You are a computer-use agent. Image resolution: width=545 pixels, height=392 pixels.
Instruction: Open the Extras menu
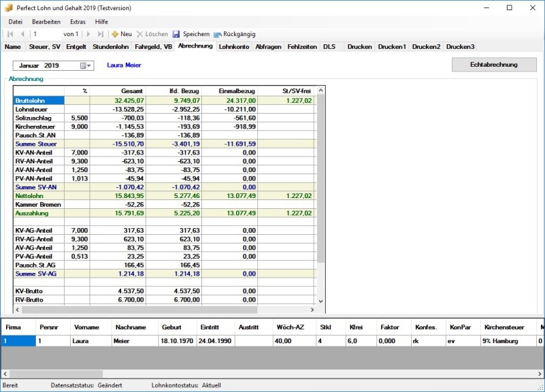tap(78, 22)
